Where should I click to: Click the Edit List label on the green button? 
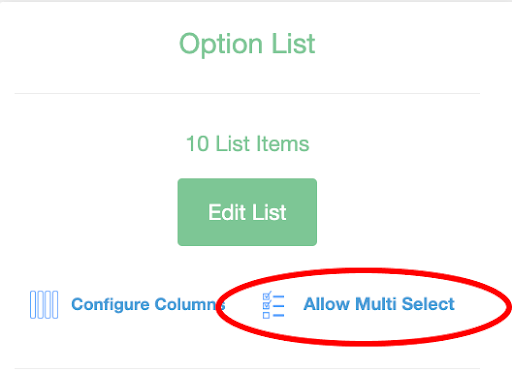pyautogui.click(x=247, y=212)
